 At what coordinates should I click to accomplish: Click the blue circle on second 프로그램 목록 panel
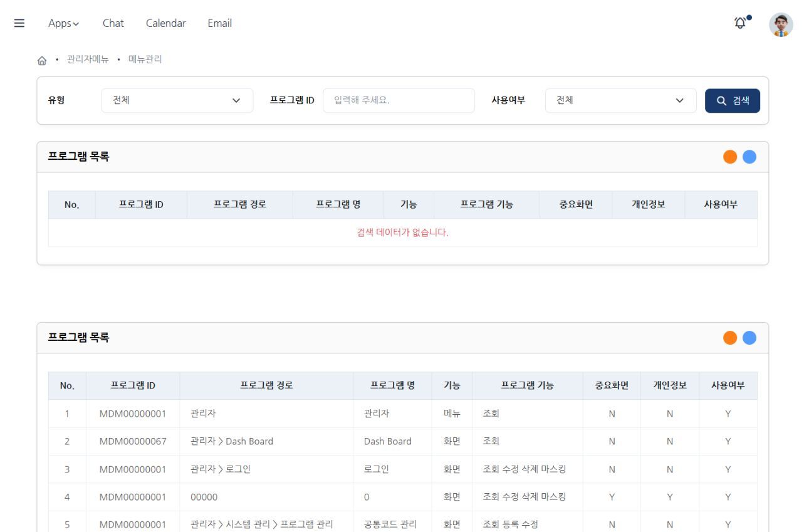(x=748, y=337)
